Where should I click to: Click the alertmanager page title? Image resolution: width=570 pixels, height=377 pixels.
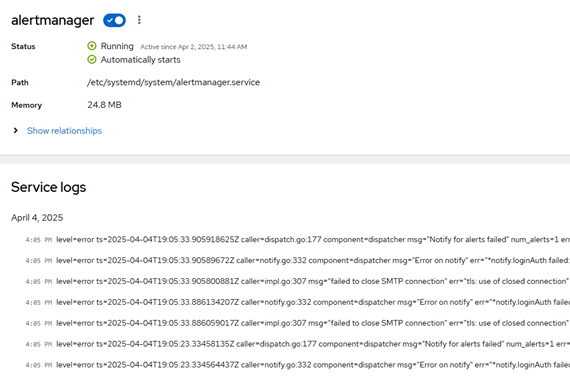coord(53,20)
